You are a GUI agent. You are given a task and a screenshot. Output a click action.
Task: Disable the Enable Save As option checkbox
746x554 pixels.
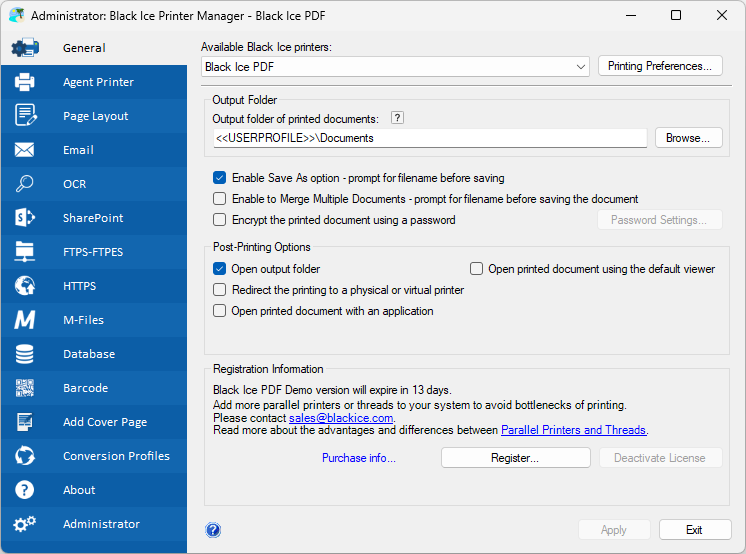coord(220,178)
